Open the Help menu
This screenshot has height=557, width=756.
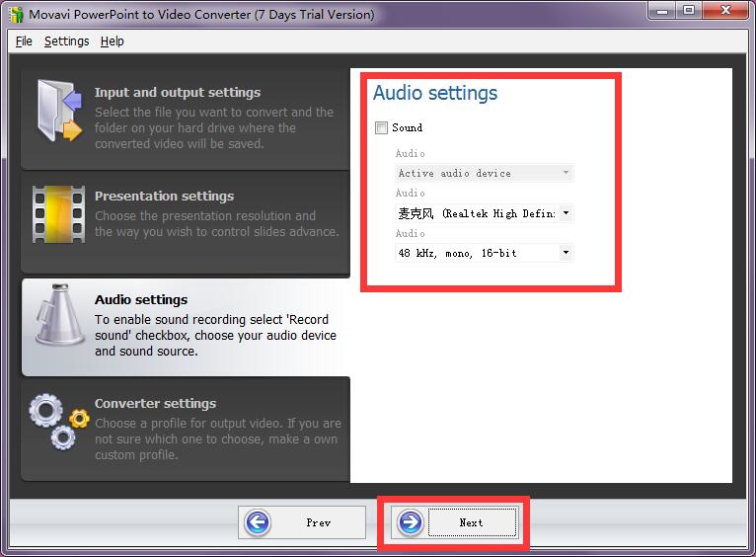(112, 41)
